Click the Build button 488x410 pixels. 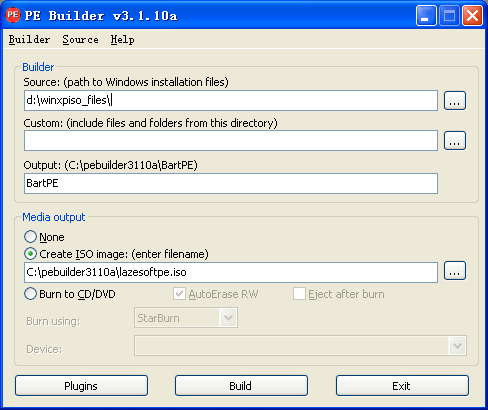241,386
